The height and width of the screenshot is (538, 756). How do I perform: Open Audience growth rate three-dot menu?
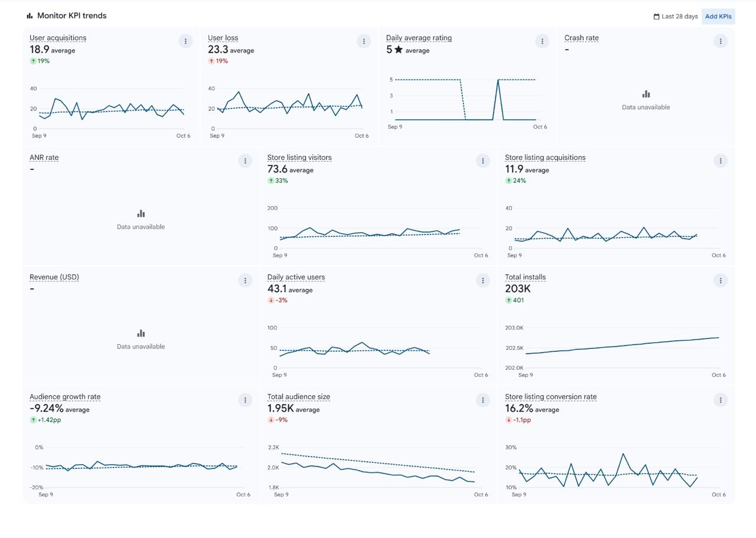point(245,400)
